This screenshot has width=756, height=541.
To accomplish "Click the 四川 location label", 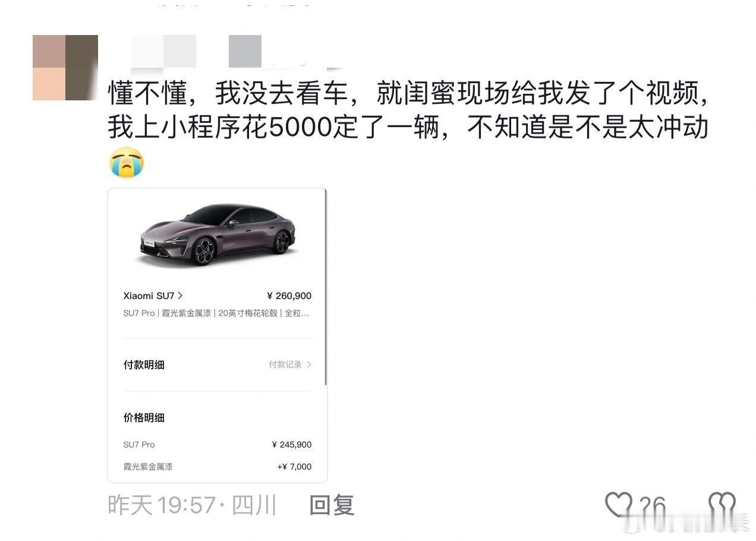I will (x=254, y=505).
